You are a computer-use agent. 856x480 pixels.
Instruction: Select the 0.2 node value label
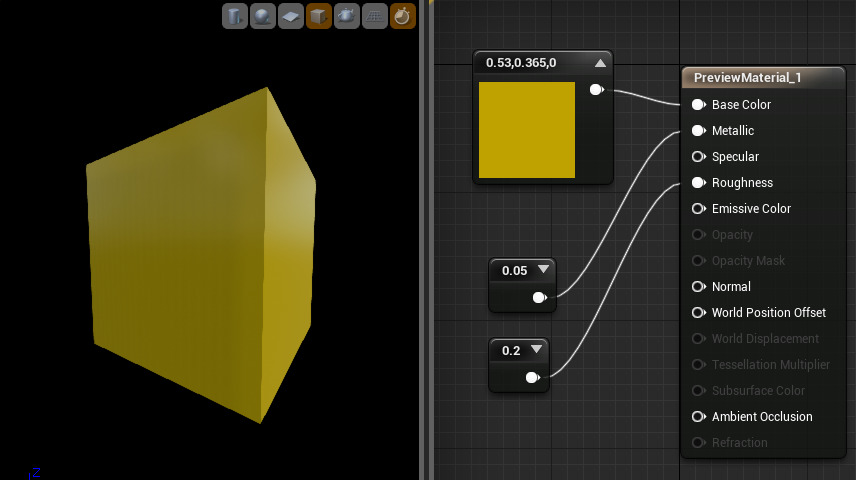coord(511,351)
